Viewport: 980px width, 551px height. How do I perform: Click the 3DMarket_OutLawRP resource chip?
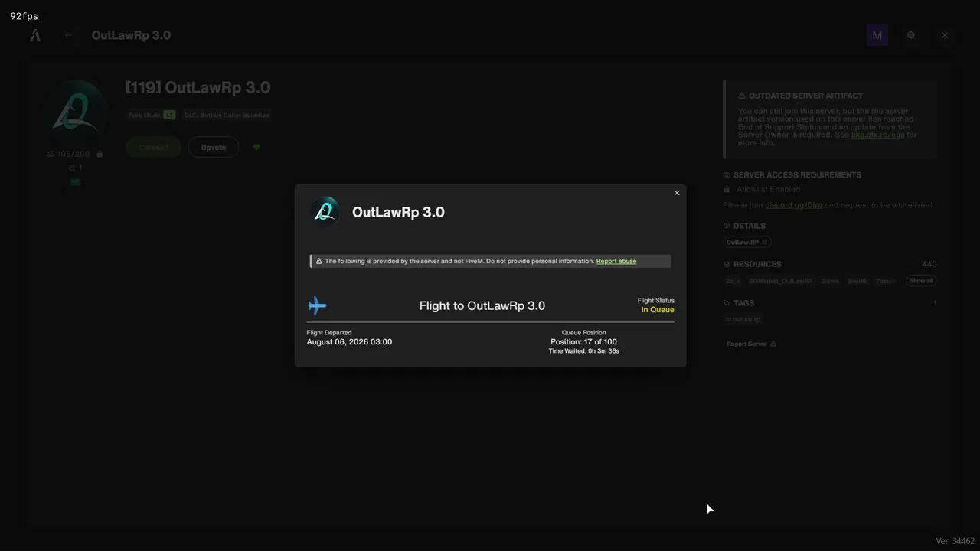pos(781,282)
